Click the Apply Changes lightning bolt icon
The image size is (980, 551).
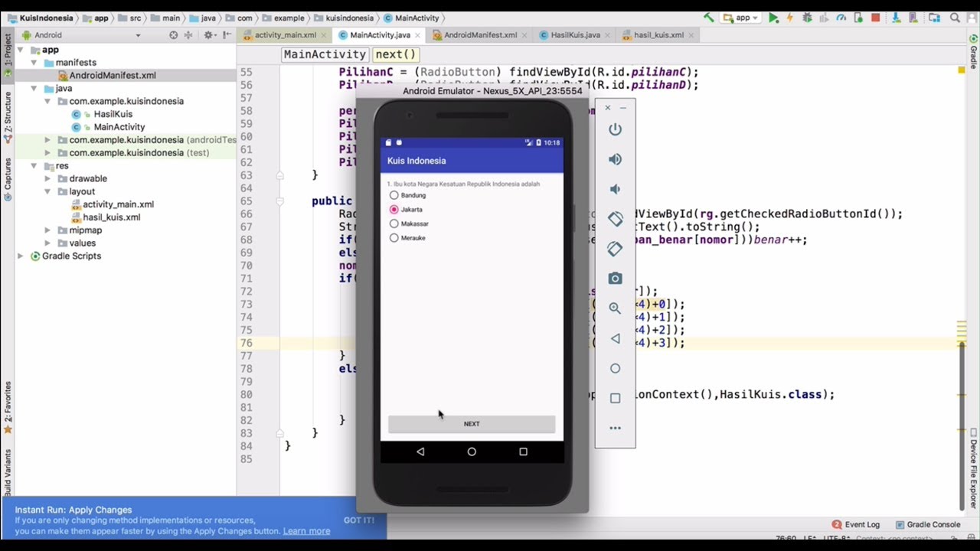[x=790, y=18]
